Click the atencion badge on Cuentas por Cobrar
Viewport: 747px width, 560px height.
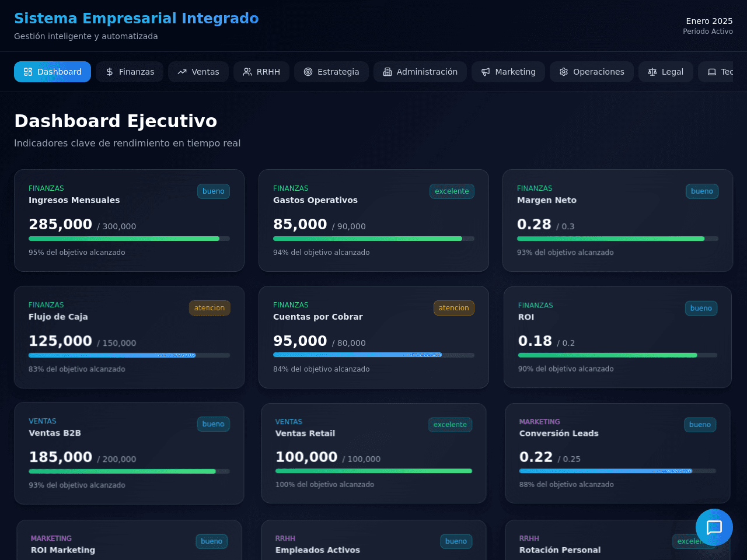[454, 308]
